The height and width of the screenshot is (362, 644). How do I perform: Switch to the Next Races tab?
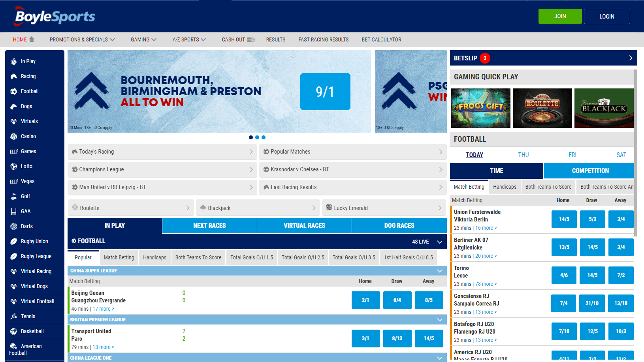(209, 225)
